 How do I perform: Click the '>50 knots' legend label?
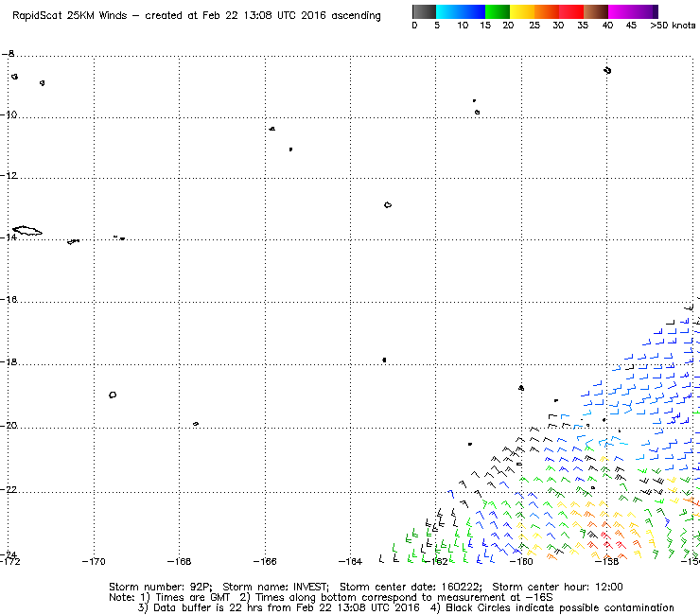coord(673,26)
